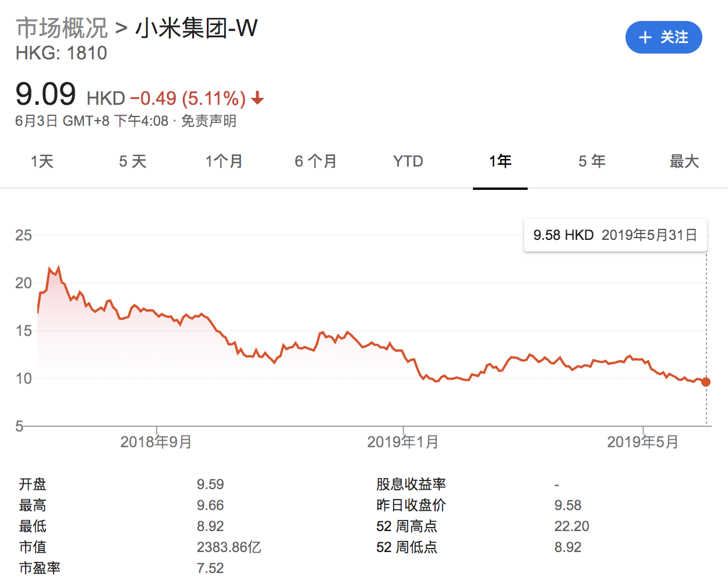Select the 1年 range tab

[500, 161]
